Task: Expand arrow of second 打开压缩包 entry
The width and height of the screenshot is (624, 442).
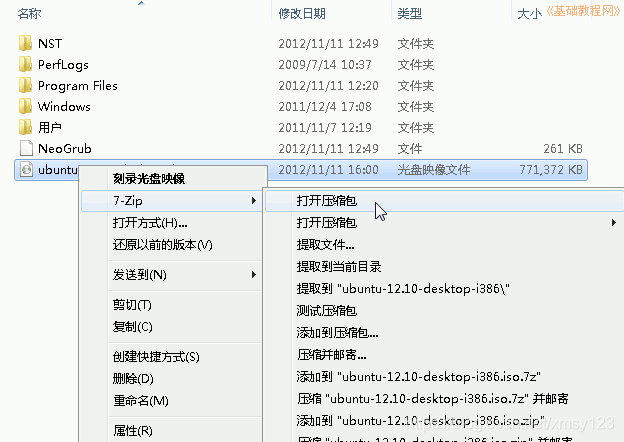Action: click(614, 223)
